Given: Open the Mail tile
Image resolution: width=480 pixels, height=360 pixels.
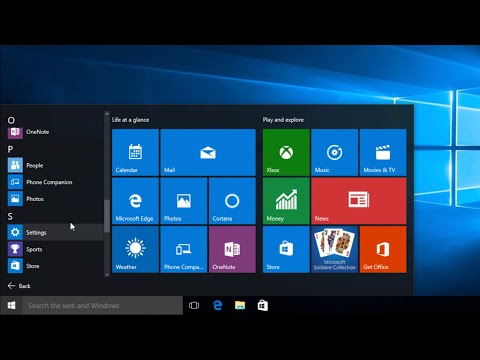Looking at the screenshot, I should click(x=208, y=152).
